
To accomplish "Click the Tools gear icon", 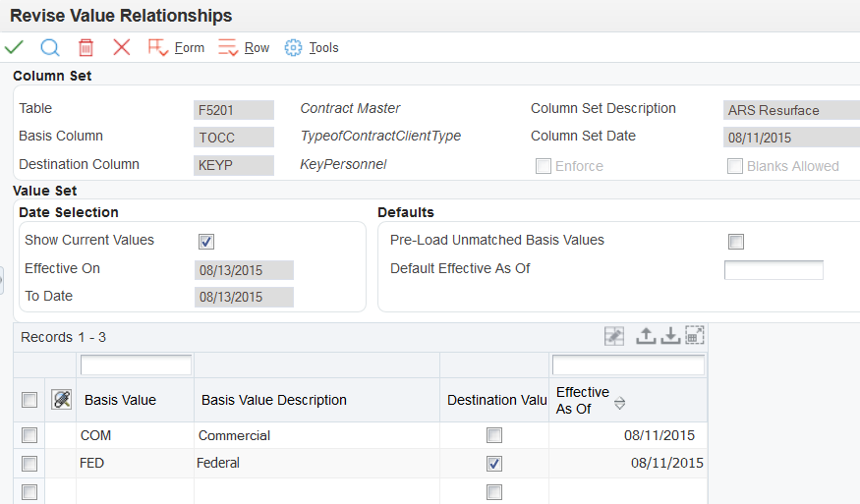I will coord(293,48).
